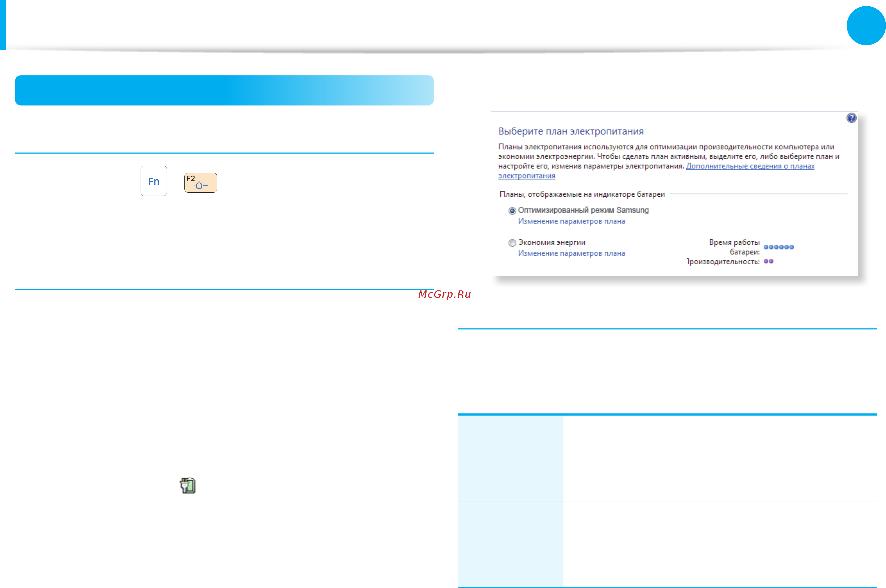Click the Планы, отображаемые на индикаторе батареи label

(582, 194)
